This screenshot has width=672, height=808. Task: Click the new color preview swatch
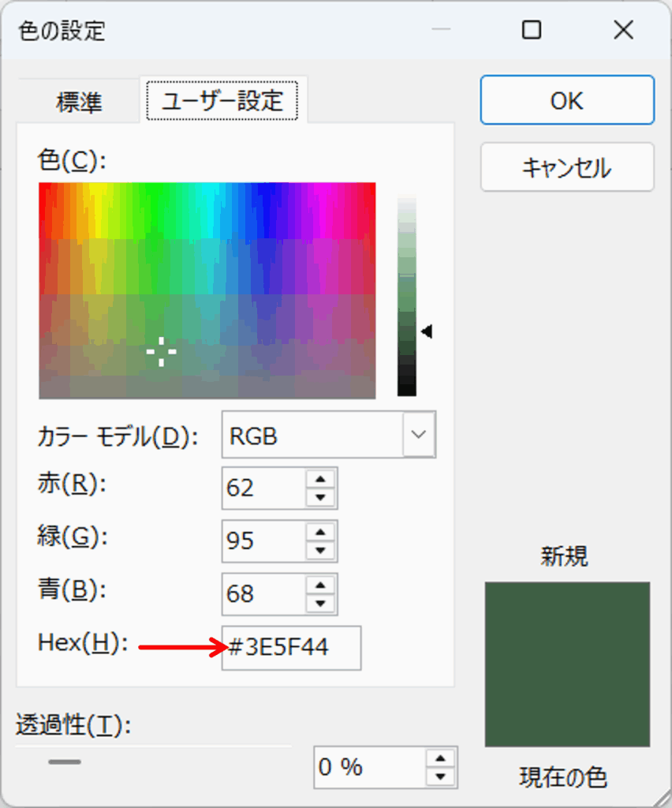(566, 664)
